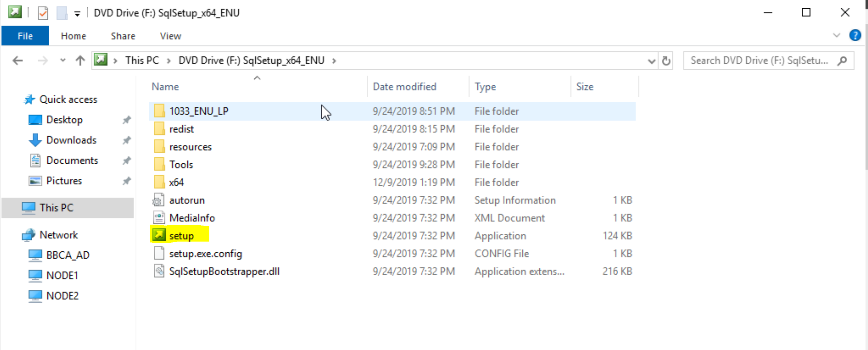Click the DVD drive icon in address bar
The height and width of the screenshot is (350, 868).
(101, 59)
